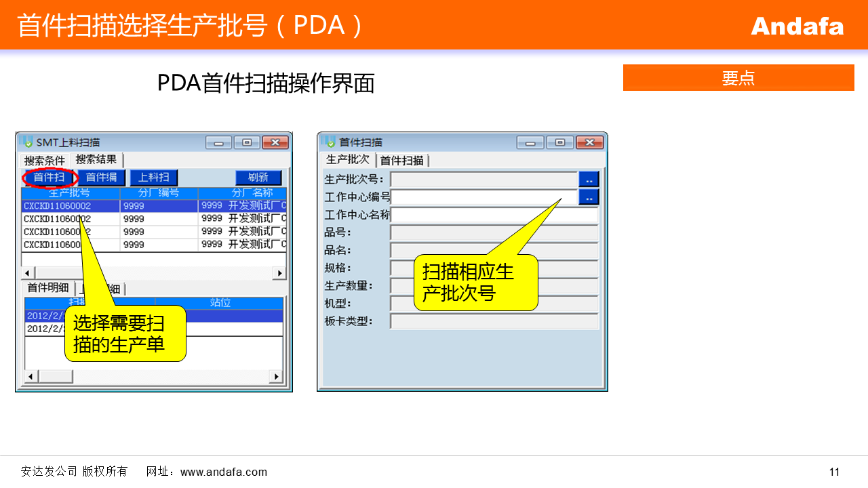The height and width of the screenshot is (488, 868).
Task: Open the 首件扫描 tab beside 生产批次
Action: click(401, 161)
